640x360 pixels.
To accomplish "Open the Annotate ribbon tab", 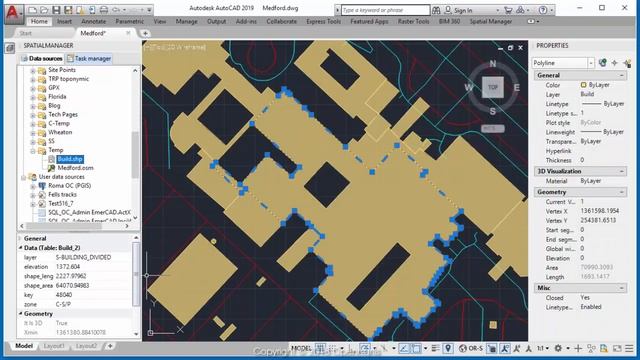I will tap(93, 21).
